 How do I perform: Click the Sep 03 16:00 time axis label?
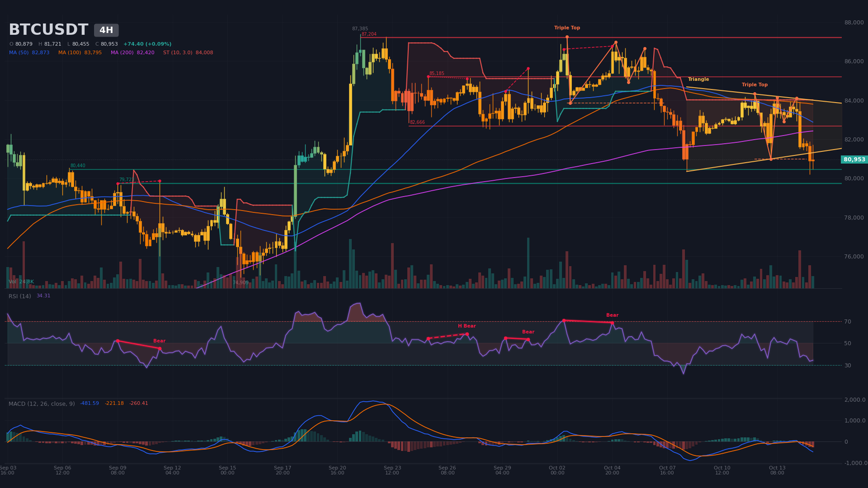[x=8, y=470]
